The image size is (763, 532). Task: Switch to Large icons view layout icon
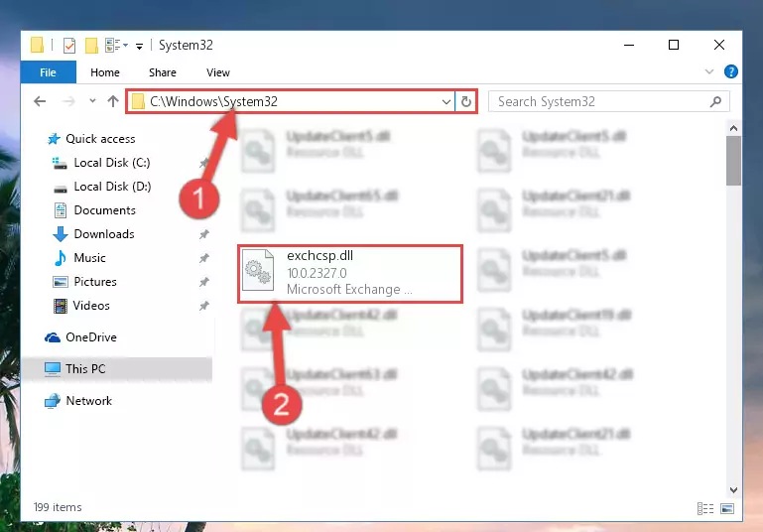click(x=727, y=508)
